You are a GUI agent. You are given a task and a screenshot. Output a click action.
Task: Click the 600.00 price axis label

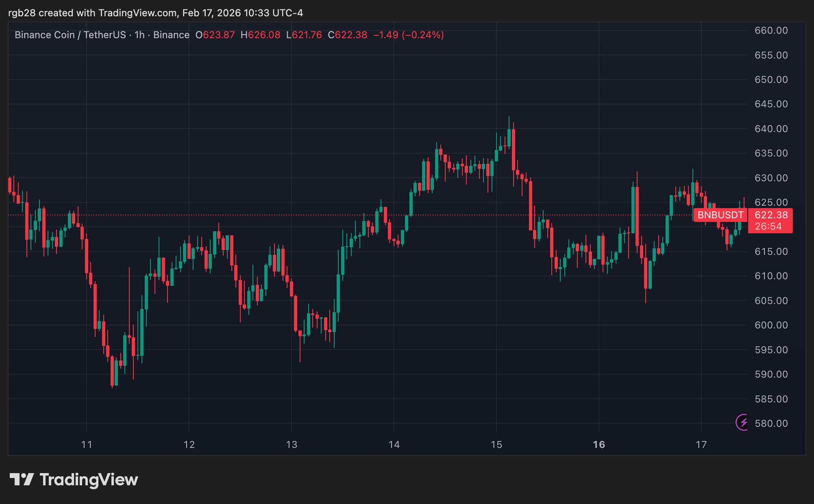pos(771,325)
